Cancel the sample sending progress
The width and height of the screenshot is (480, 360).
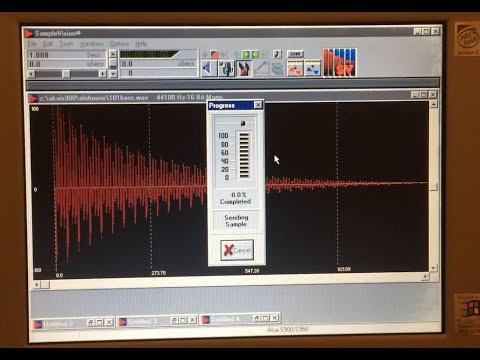pos(237,250)
